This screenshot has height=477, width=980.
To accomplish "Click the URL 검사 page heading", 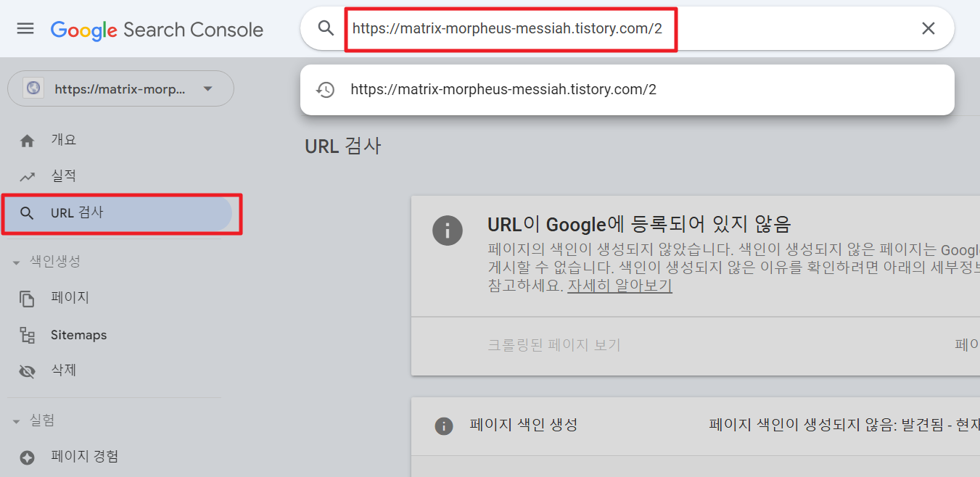I will tap(343, 146).
